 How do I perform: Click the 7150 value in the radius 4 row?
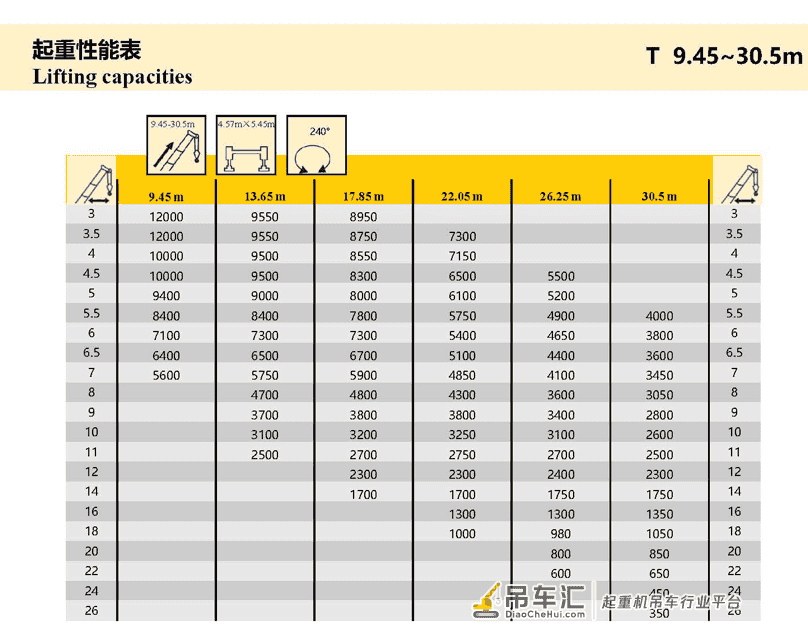pos(462,256)
